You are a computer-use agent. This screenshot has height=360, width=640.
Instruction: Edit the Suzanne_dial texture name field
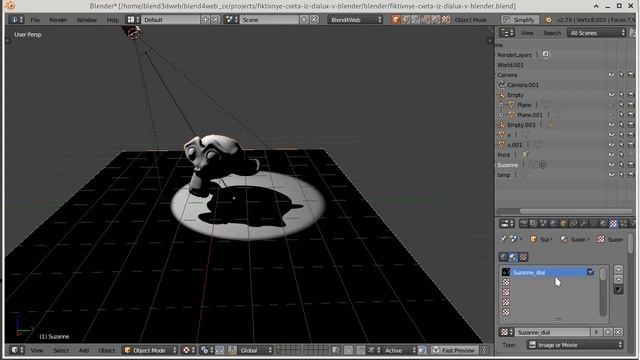[x=552, y=332]
